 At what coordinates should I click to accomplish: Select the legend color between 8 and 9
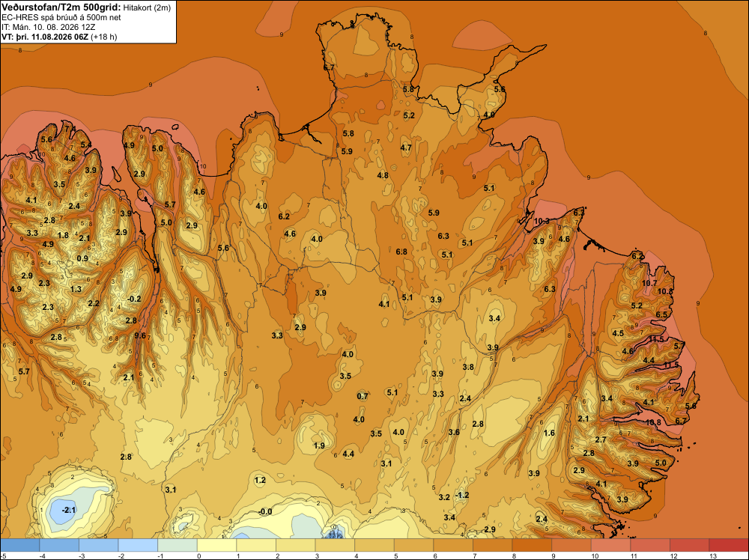(x=532, y=545)
